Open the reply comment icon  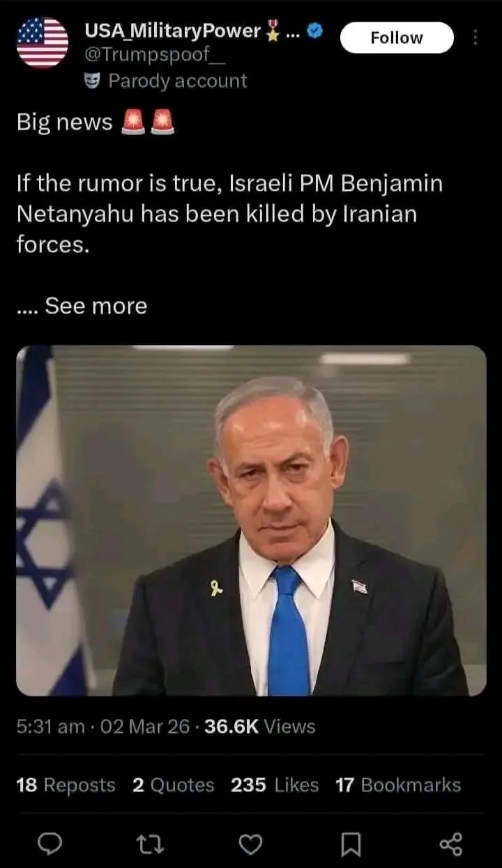[x=50, y=844]
